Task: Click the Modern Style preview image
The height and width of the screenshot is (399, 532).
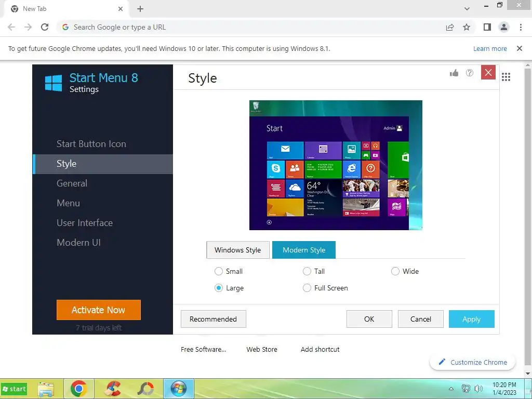Action: [336, 165]
